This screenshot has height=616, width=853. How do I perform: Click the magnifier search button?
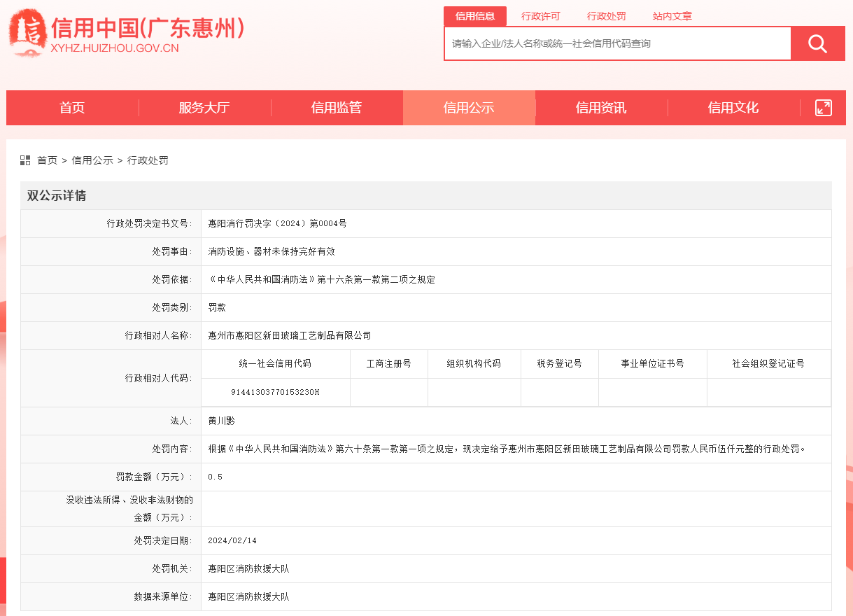point(817,43)
